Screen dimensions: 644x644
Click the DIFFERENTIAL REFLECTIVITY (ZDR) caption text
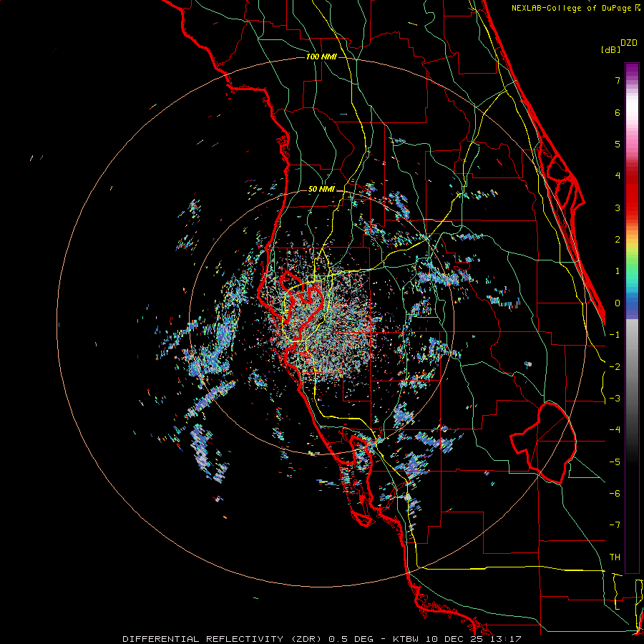click(x=223, y=639)
